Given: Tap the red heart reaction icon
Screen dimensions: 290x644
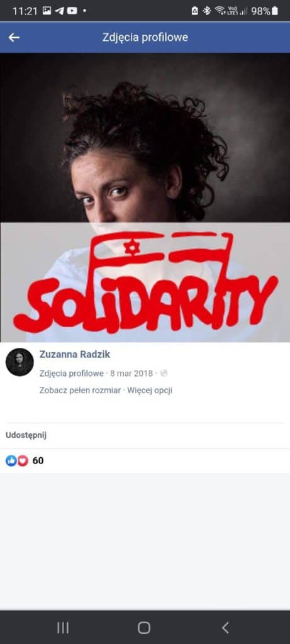Looking at the screenshot, I should (x=23, y=461).
